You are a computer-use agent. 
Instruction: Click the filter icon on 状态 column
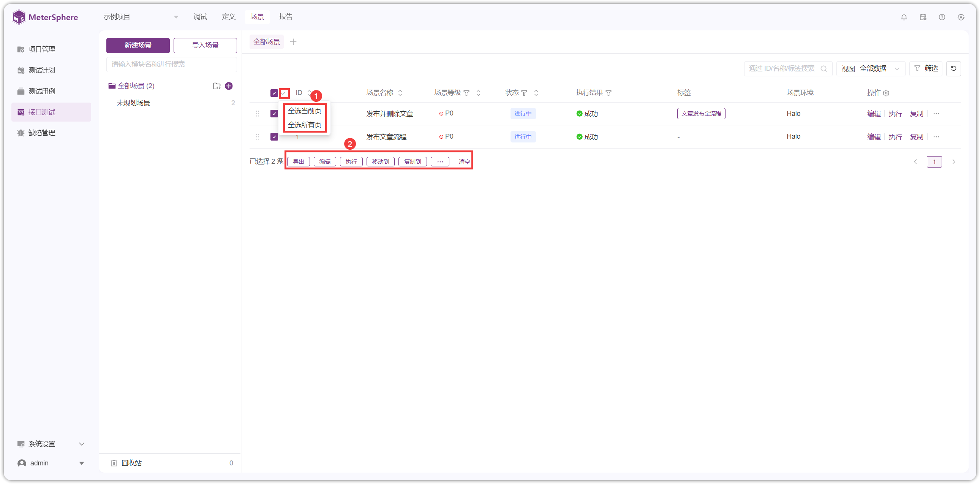click(x=524, y=93)
